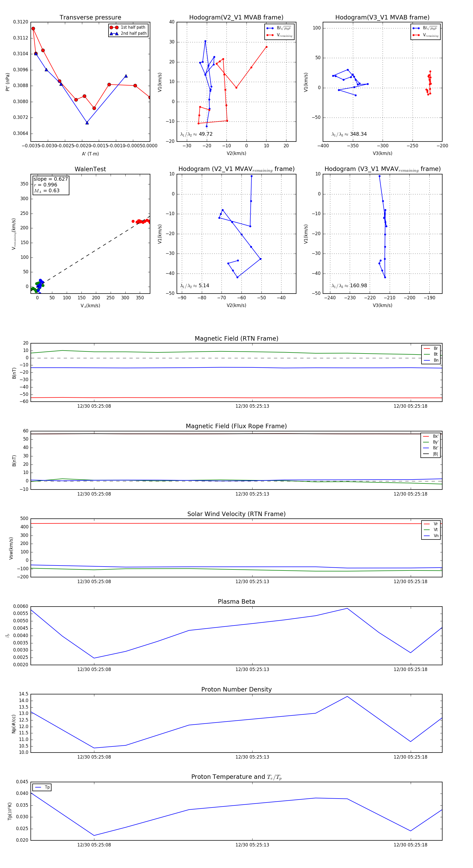Screen dimensions: 473x868
Task: Click the B/√μ0ρ legend entry in V3_V1 MVAB hodogram
Action: (x=425, y=28)
